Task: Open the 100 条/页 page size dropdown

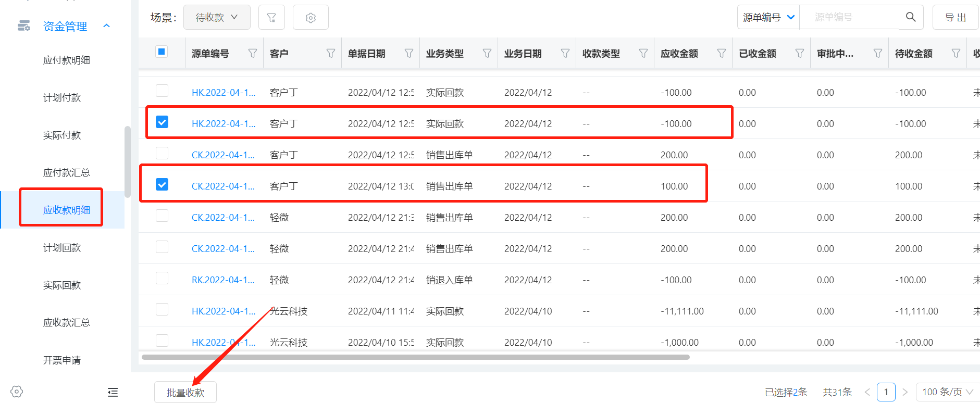Action: click(x=947, y=392)
